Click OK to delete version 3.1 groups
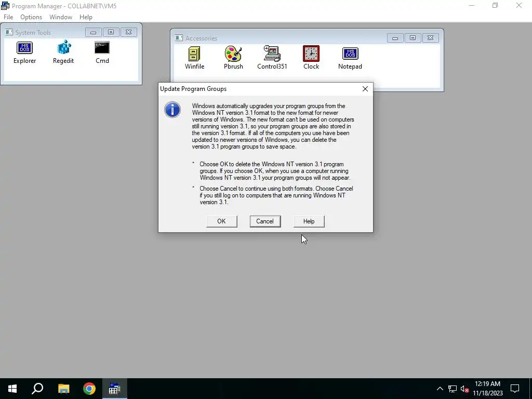The width and height of the screenshot is (532, 399). pyautogui.click(x=221, y=221)
